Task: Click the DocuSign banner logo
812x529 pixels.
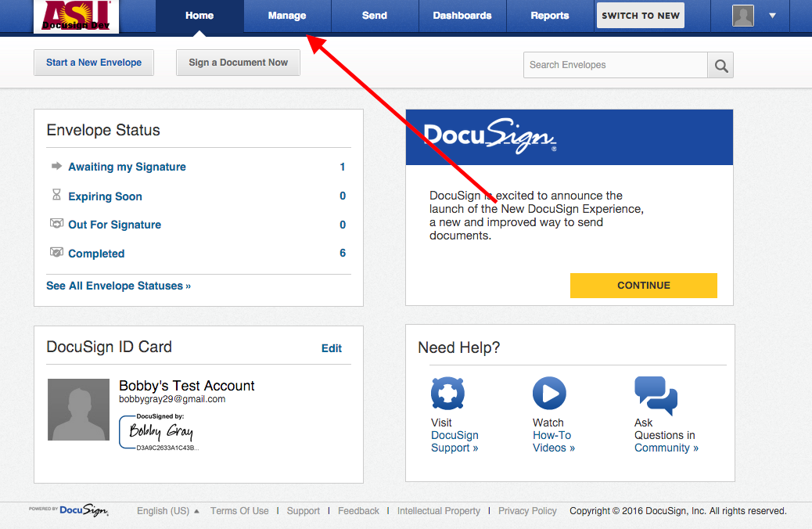Action: pyautogui.click(x=490, y=135)
